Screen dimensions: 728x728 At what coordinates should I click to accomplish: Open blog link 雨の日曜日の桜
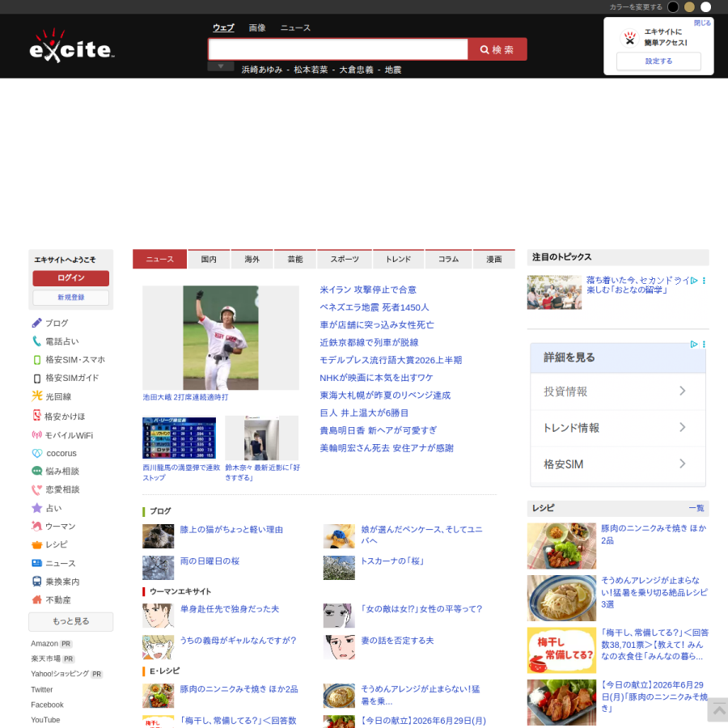pos(210,561)
